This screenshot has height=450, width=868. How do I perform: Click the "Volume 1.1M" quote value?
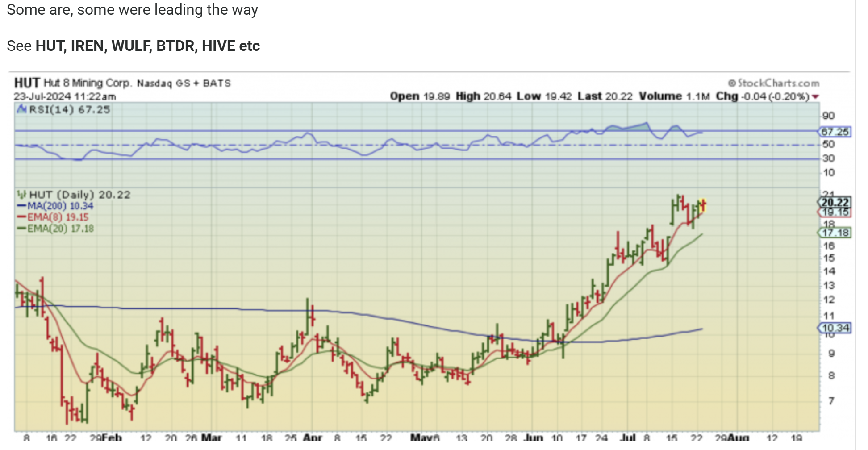[x=674, y=96]
